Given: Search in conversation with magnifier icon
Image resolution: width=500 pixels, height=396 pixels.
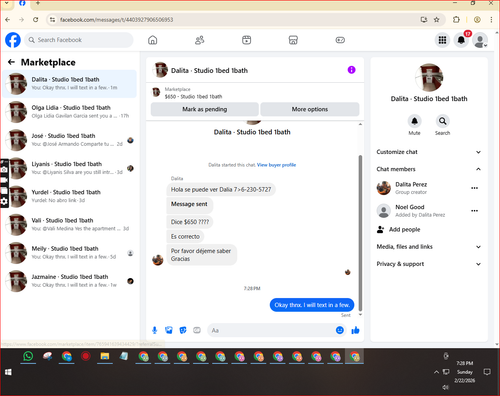Looking at the screenshot, I should [x=442, y=121].
